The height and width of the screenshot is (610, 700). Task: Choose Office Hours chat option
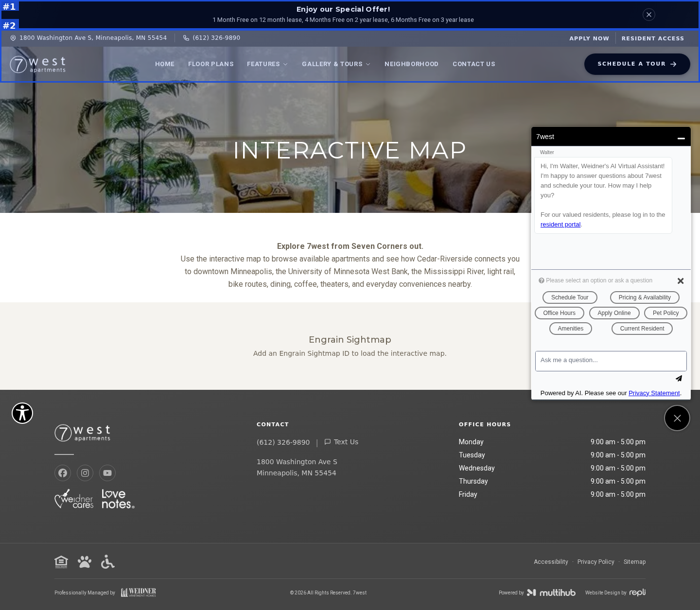(x=560, y=313)
